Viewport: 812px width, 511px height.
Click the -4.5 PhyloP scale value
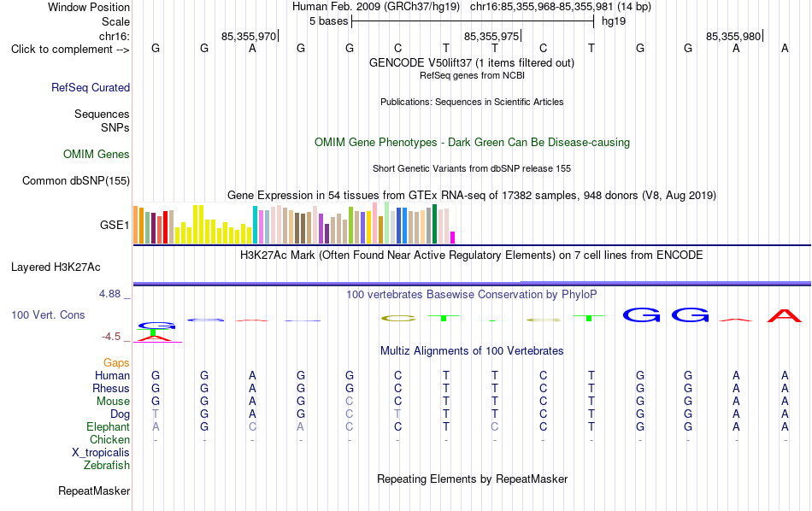111,337
